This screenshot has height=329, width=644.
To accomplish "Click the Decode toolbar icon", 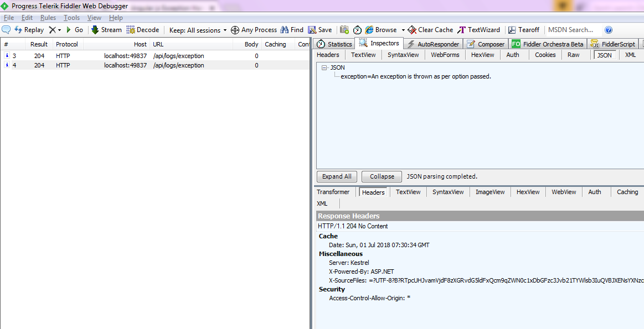I will tap(131, 30).
